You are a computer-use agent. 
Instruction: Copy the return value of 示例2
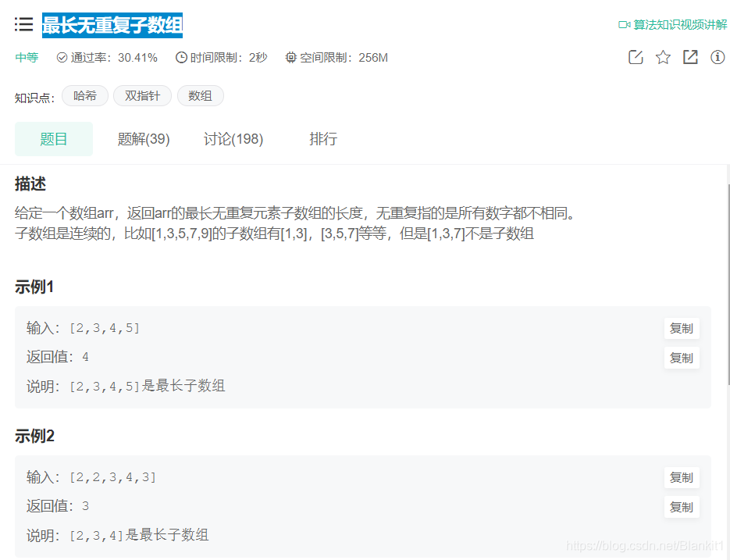point(681,506)
